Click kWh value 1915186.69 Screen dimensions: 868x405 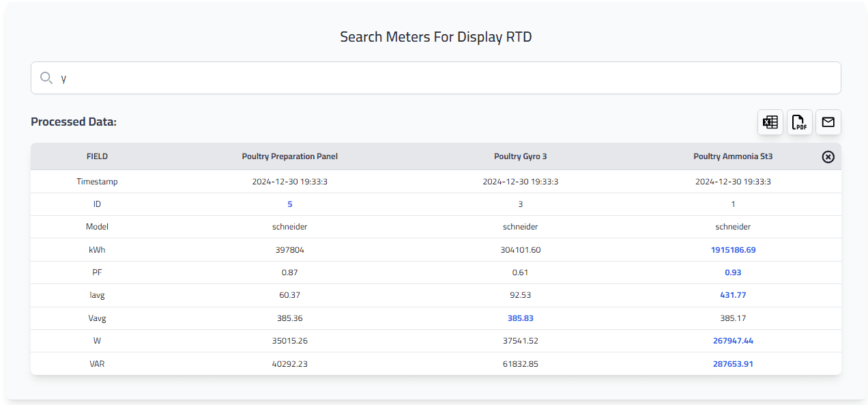(734, 250)
